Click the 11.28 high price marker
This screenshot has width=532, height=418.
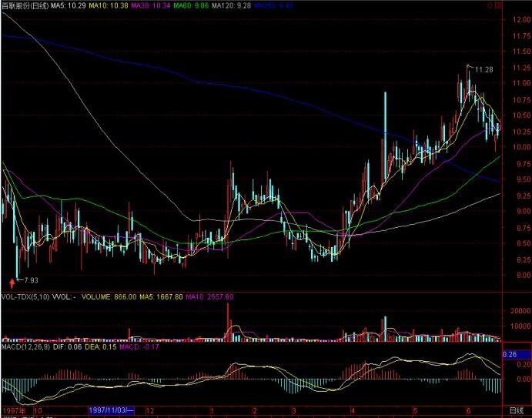[x=483, y=70]
